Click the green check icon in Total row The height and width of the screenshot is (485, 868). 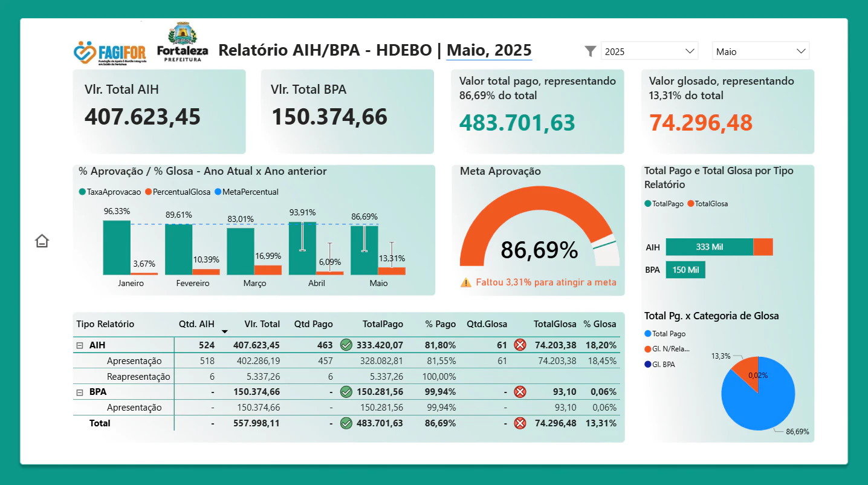pyautogui.click(x=346, y=423)
